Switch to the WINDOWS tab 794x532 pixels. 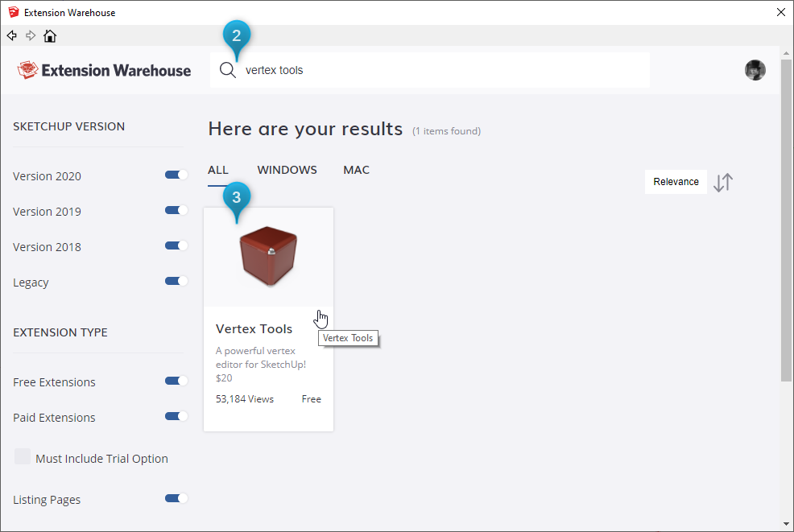(287, 170)
